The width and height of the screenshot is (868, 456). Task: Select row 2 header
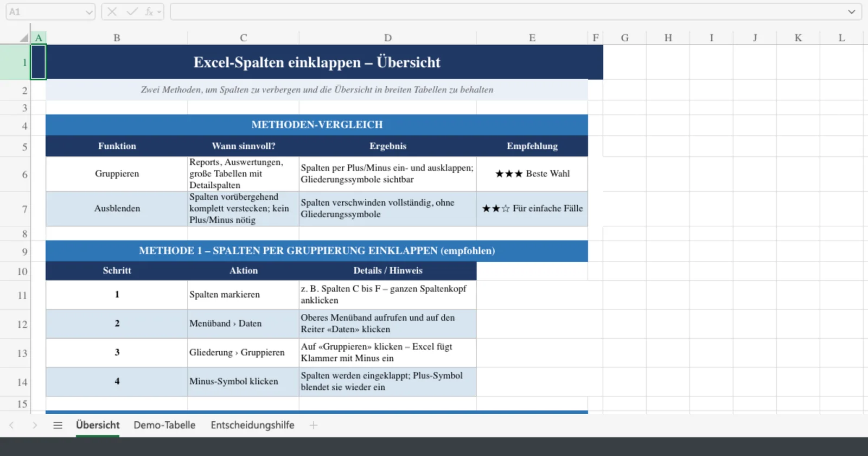pos(15,90)
